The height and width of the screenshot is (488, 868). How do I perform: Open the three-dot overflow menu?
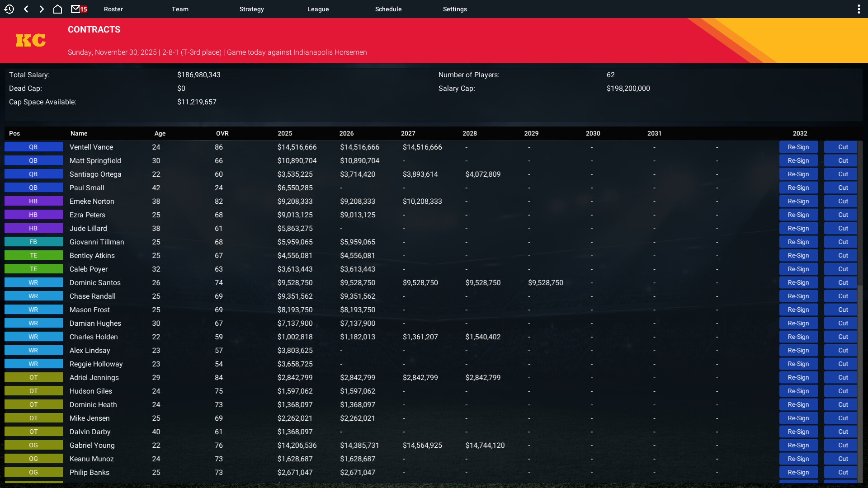(x=859, y=9)
